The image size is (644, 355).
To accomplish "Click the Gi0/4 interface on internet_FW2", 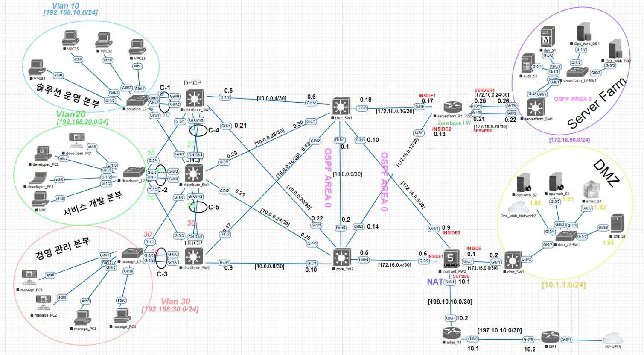I will tap(468, 261).
